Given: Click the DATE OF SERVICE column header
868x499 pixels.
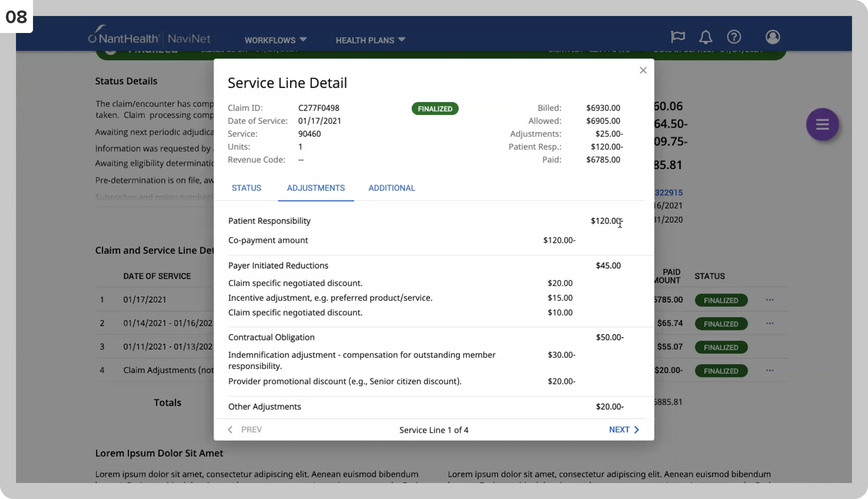Looking at the screenshot, I should [157, 276].
